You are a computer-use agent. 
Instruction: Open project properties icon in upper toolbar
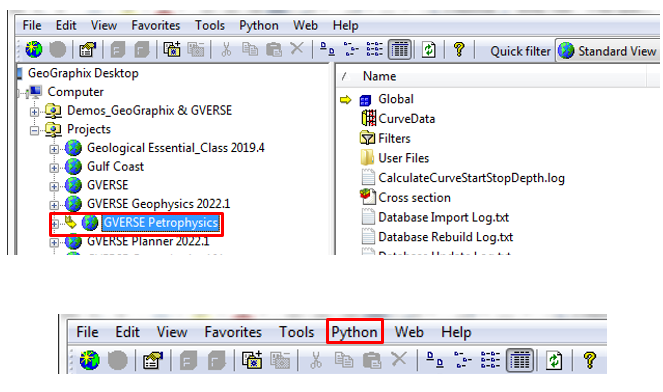pyautogui.click(x=88, y=49)
